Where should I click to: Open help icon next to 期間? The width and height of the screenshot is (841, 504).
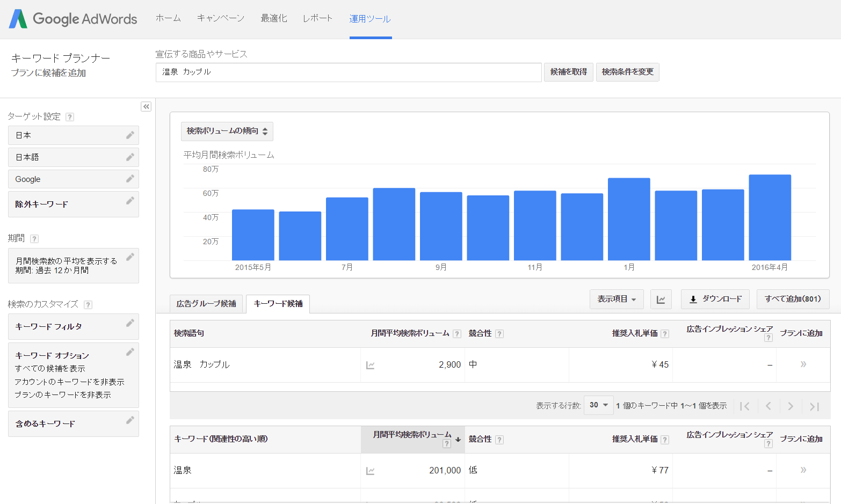point(34,239)
